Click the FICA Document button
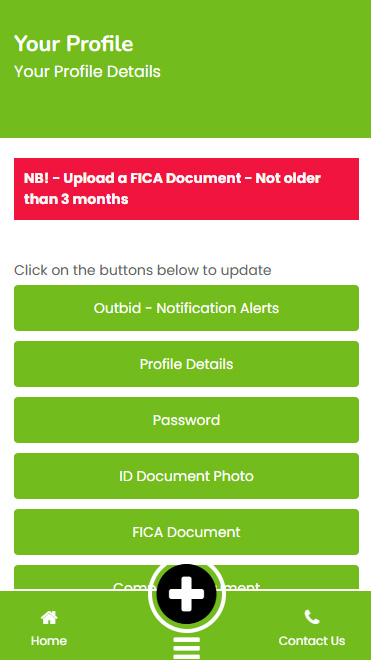The height and width of the screenshot is (660, 371). pyautogui.click(x=186, y=532)
